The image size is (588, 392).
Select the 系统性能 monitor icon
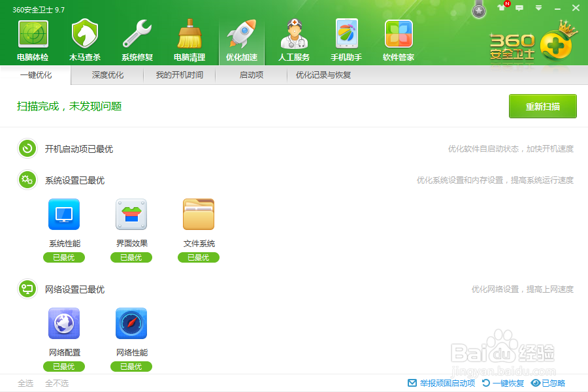(x=64, y=214)
